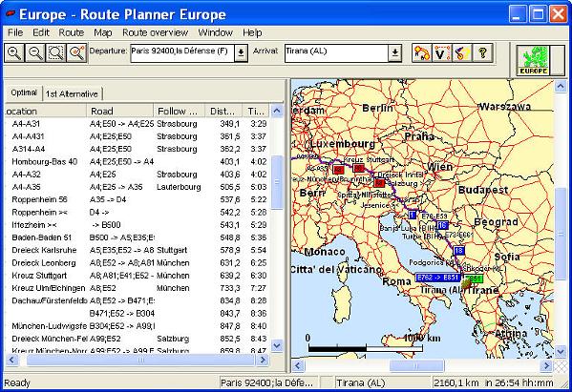Click the green E851 sign on map
Viewport: 572px width, 392px height.
[x=475, y=279]
